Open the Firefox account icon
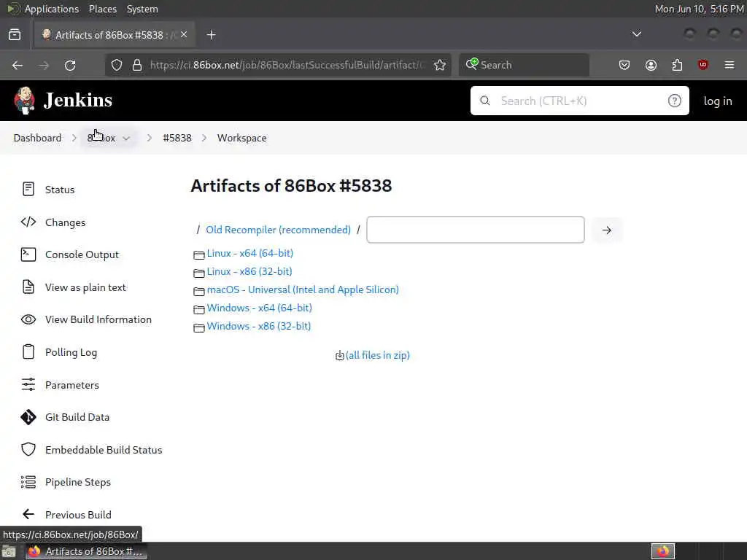The width and height of the screenshot is (747, 560). 651,65
